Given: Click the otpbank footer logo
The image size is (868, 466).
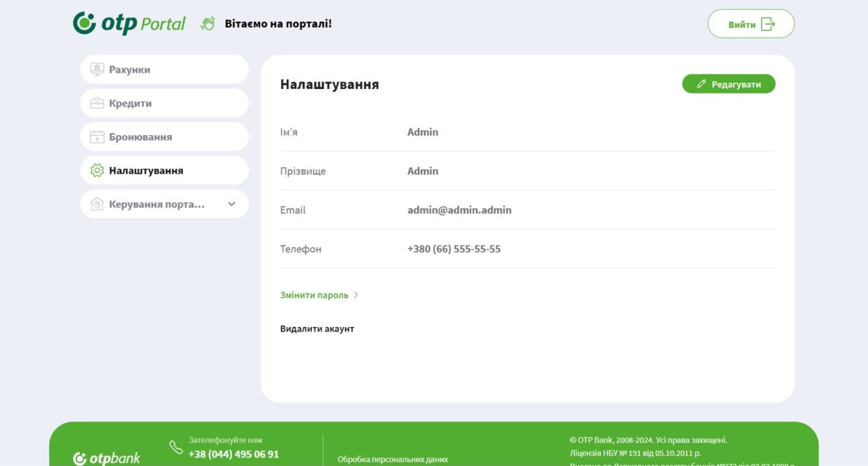Looking at the screenshot, I should coord(107,458).
